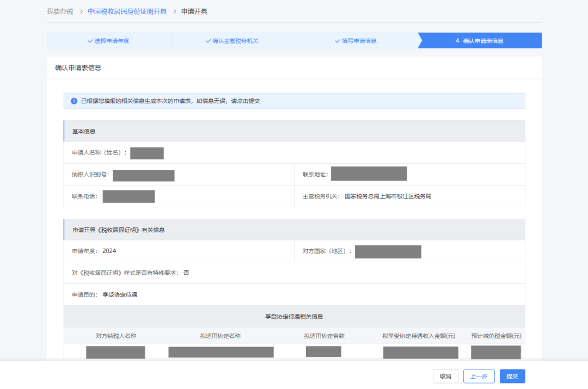Click the info icon in the blue notice banner
Viewport: 588px width, 389px height.
click(74, 101)
